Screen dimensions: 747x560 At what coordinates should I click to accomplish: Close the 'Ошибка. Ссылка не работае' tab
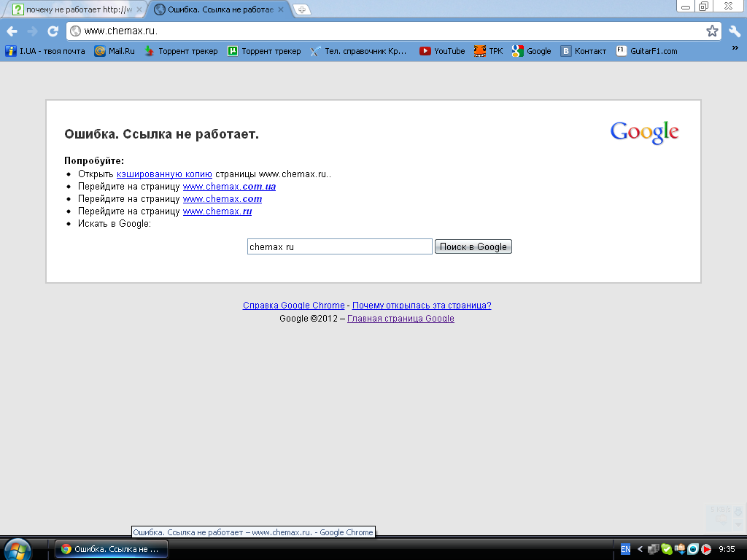point(281,9)
